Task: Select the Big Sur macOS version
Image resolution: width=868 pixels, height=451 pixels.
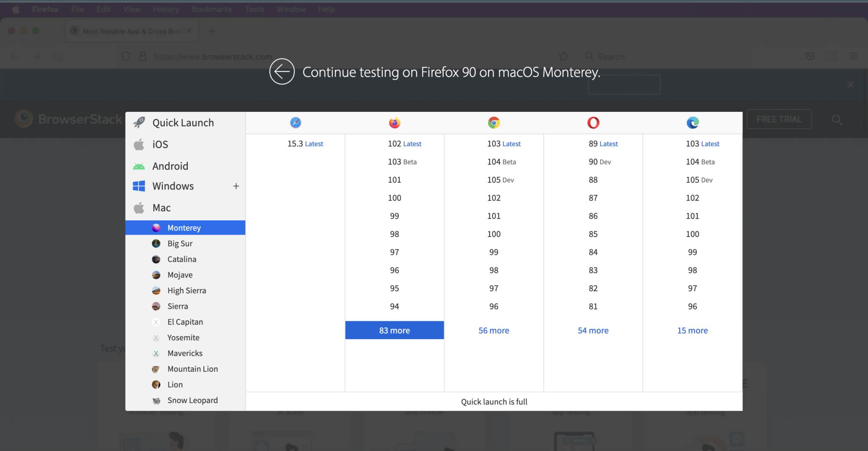Action: [x=180, y=243]
